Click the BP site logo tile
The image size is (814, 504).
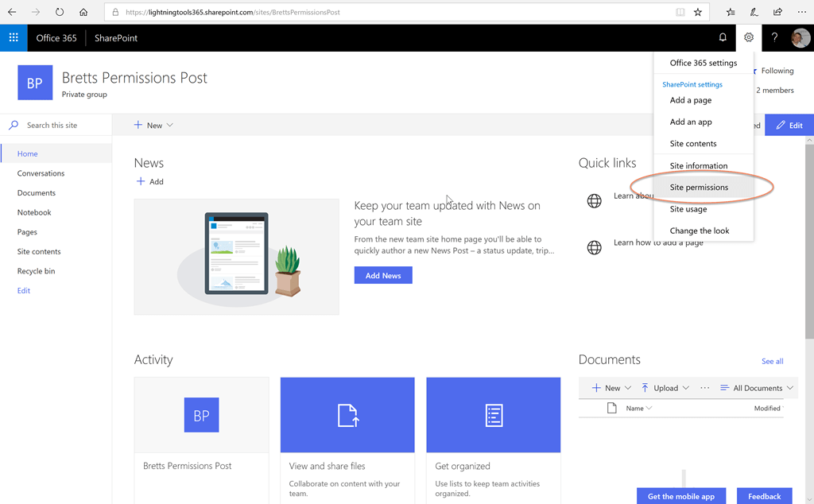35,83
